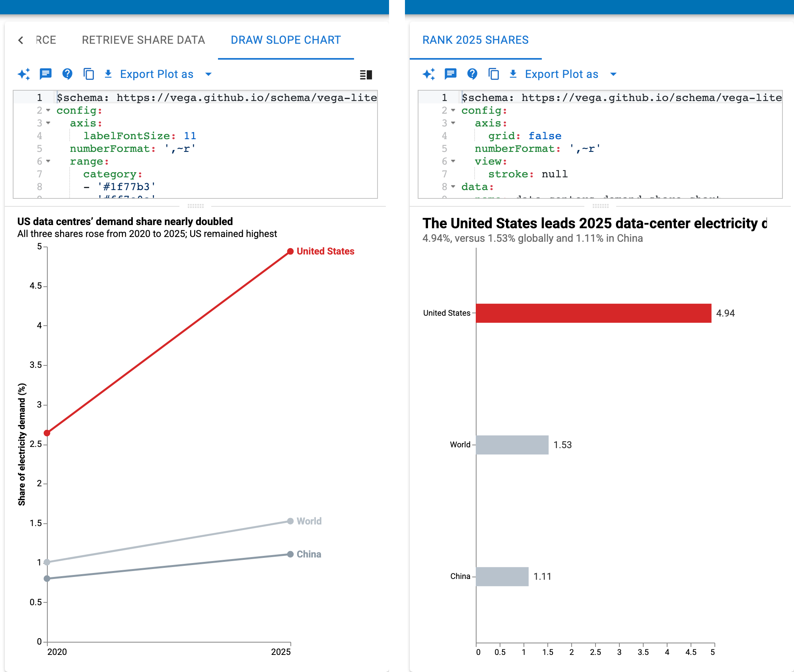Image resolution: width=794 pixels, height=672 pixels.
Task: Click the right panel resize handle below editor
Action: pos(600,206)
